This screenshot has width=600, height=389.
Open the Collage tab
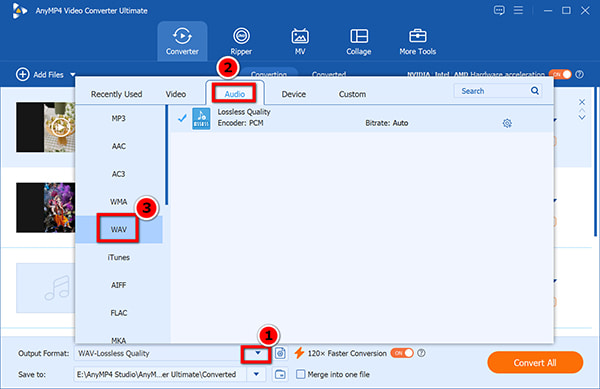(x=359, y=41)
